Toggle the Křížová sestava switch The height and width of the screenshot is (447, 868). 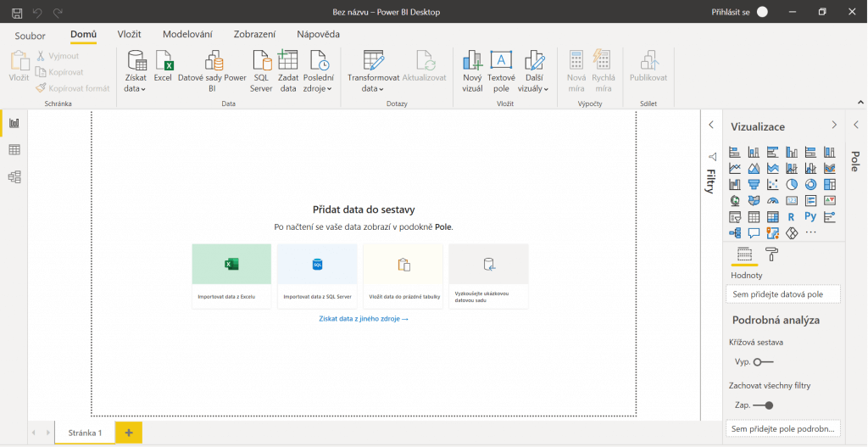pyautogui.click(x=763, y=361)
